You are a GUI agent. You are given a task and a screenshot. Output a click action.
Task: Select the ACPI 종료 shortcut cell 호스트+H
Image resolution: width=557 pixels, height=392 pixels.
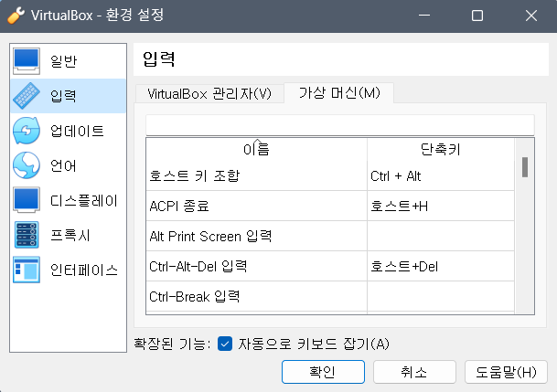441,206
